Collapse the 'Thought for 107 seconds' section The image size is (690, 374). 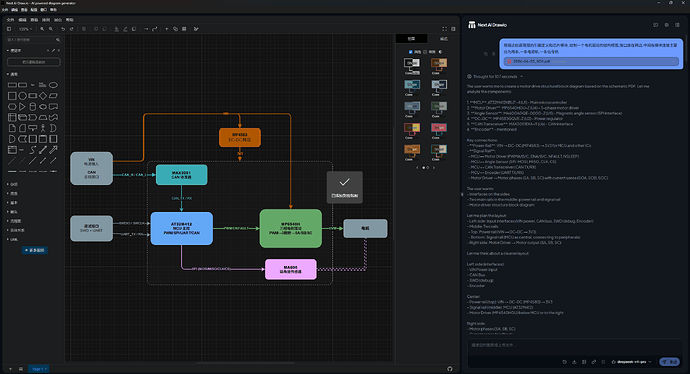click(x=495, y=77)
